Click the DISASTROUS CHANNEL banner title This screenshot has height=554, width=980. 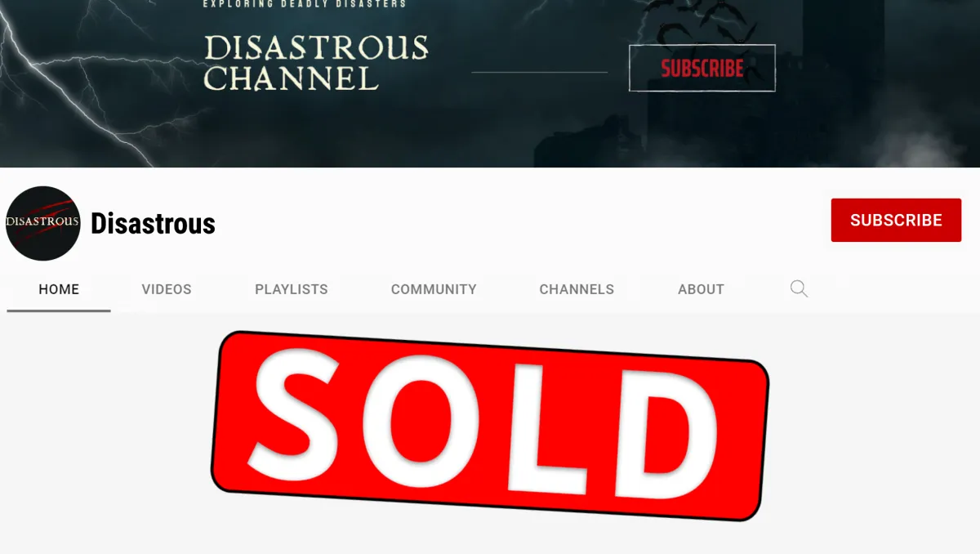pyautogui.click(x=315, y=62)
